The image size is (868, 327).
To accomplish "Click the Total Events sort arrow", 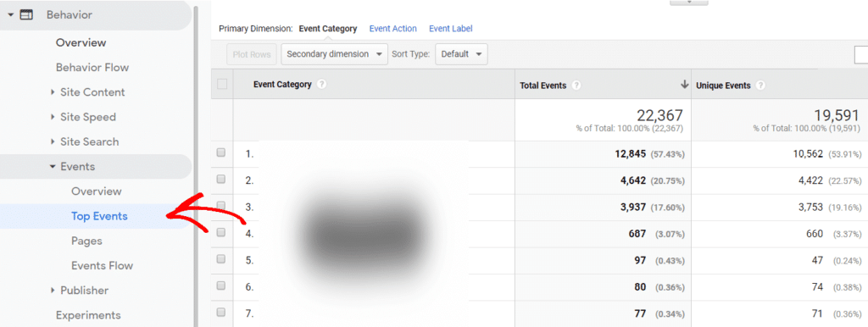I will pyautogui.click(x=684, y=85).
